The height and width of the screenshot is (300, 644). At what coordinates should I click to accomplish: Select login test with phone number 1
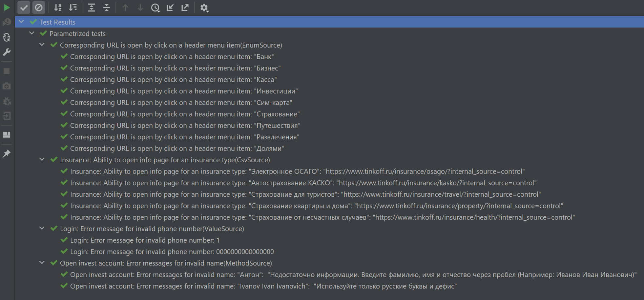[x=145, y=240]
